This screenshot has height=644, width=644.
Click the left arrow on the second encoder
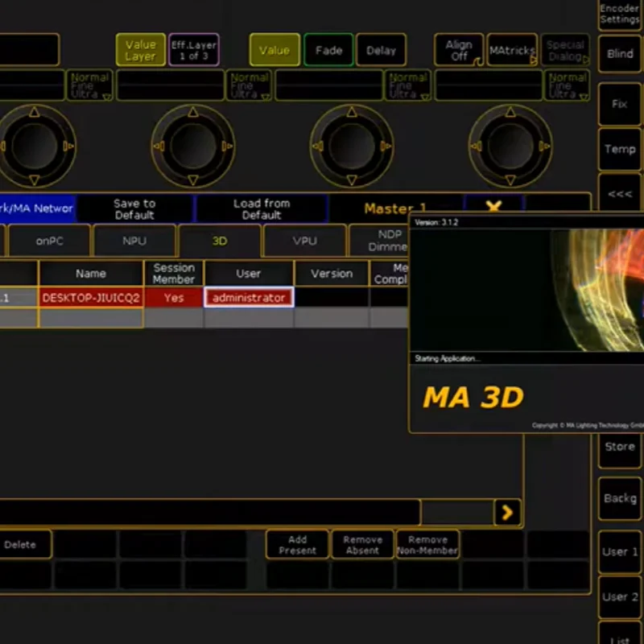pyautogui.click(x=159, y=146)
